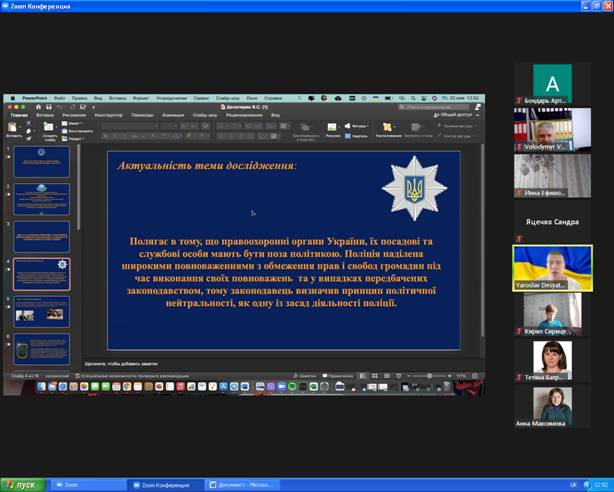614x492 pixels.
Task: Toggle the Comments (Примечания) pane in status bar
Action: click(x=338, y=376)
